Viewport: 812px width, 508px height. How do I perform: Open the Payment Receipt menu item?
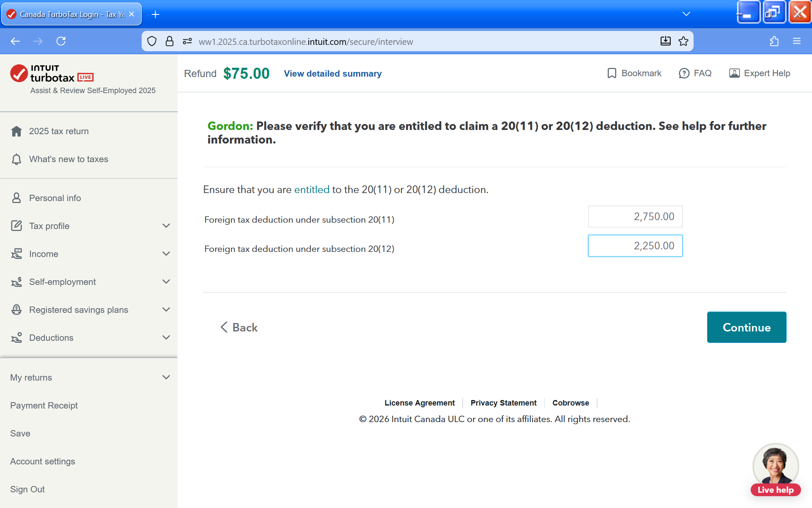pyautogui.click(x=44, y=406)
